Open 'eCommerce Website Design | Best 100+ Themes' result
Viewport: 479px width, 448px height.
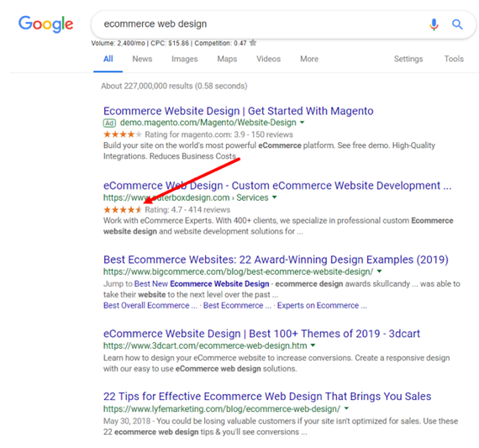tap(261, 334)
